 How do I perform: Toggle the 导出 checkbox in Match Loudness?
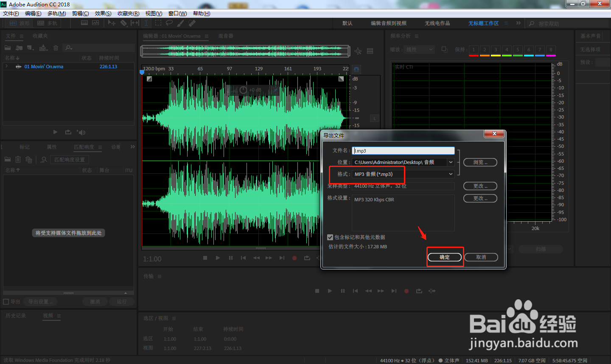6,302
